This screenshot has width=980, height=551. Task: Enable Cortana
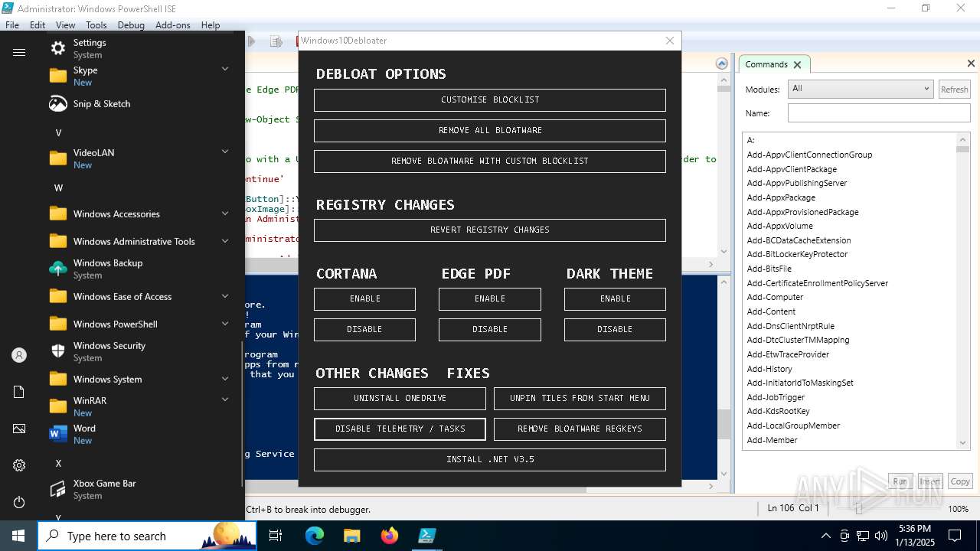coord(364,298)
